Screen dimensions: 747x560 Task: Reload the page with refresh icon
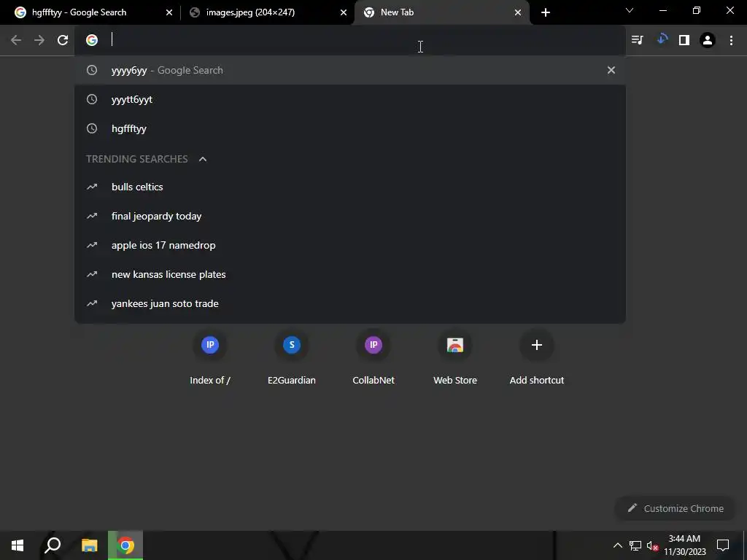pos(63,40)
